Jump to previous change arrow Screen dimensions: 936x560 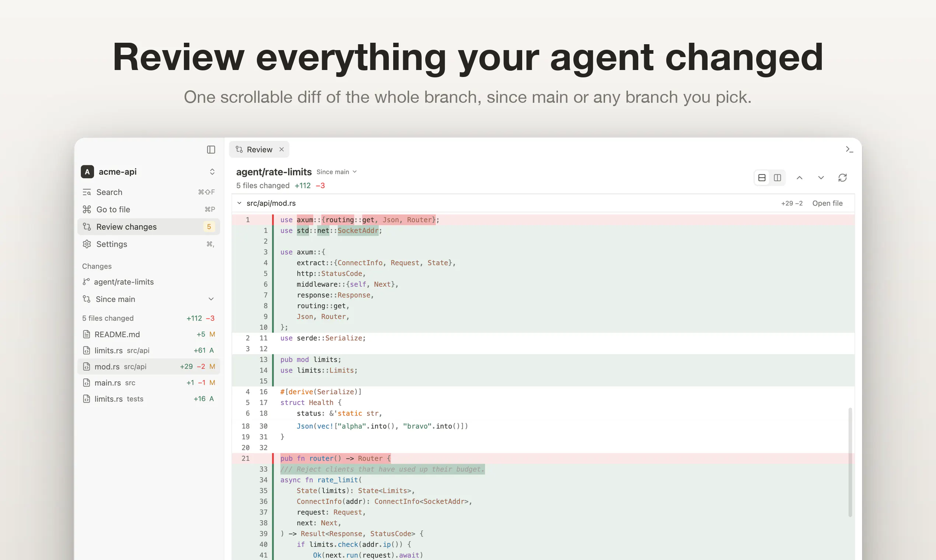point(799,178)
